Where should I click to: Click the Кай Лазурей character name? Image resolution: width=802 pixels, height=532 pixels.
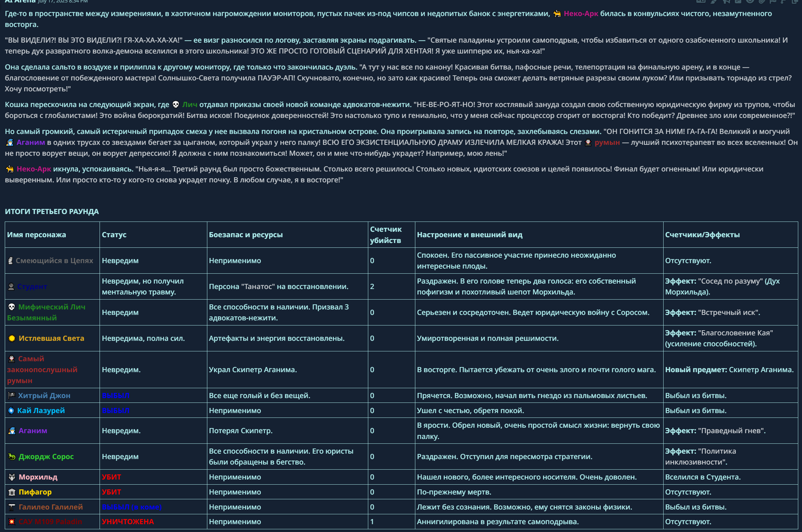[x=41, y=411]
